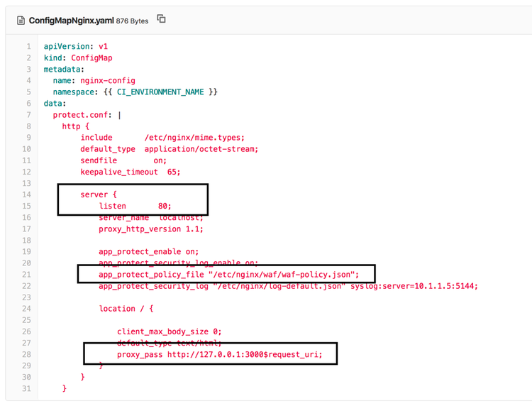Select line number 31 in the gutter
The image size is (532, 406).
pyautogui.click(x=26, y=389)
